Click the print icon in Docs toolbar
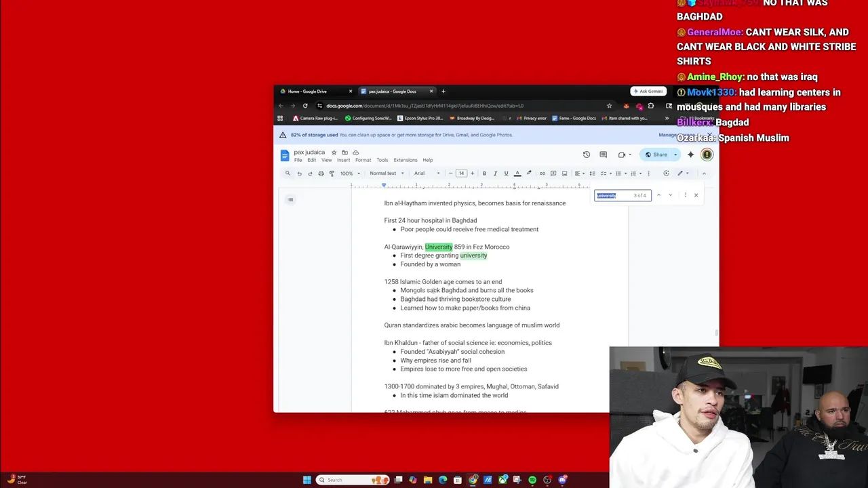The width and height of the screenshot is (868, 488). point(321,174)
